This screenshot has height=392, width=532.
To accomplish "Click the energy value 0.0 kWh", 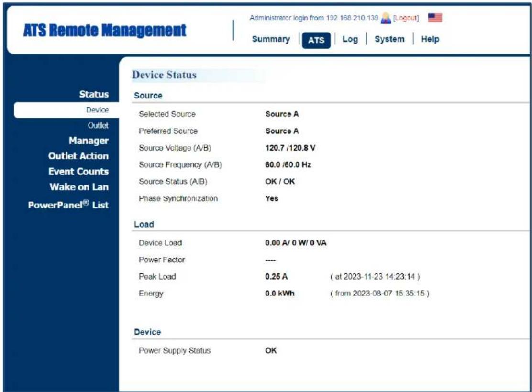I will [x=279, y=294].
